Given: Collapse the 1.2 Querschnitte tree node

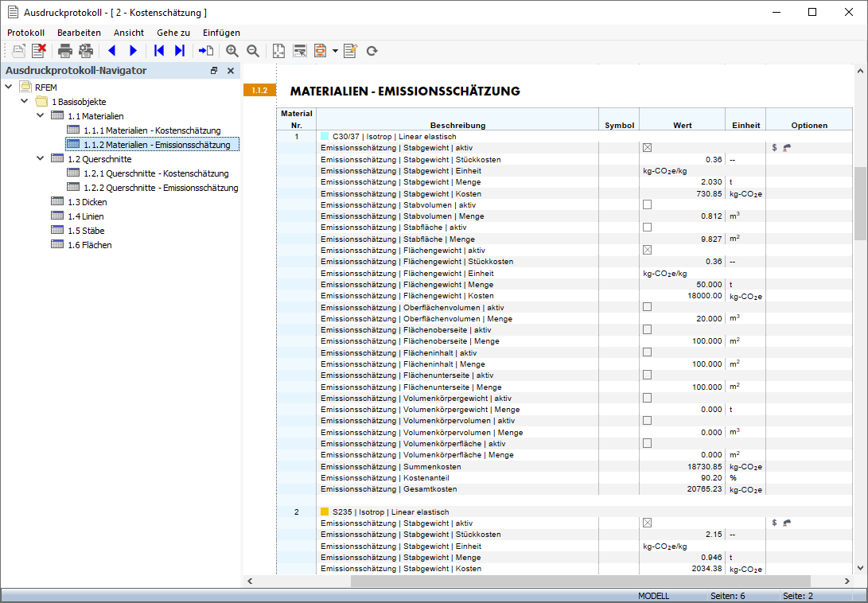Looking at the screenshot, I should tap(41, 158).
